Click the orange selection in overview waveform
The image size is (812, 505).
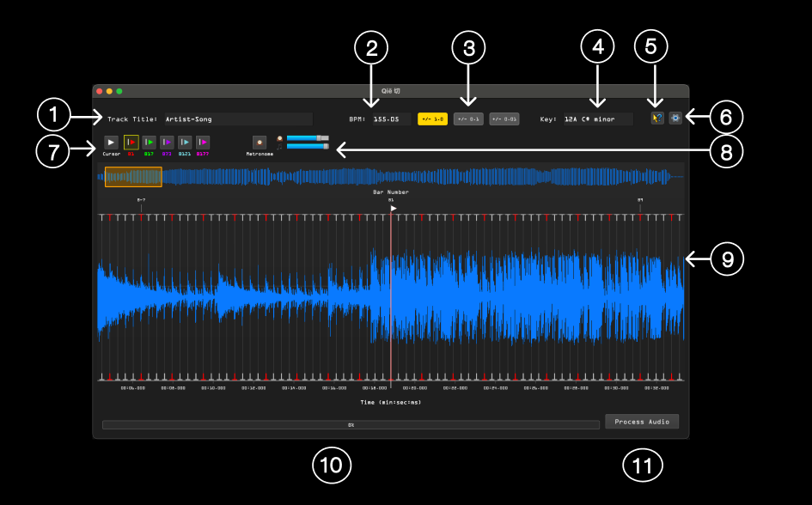[133, 177]
